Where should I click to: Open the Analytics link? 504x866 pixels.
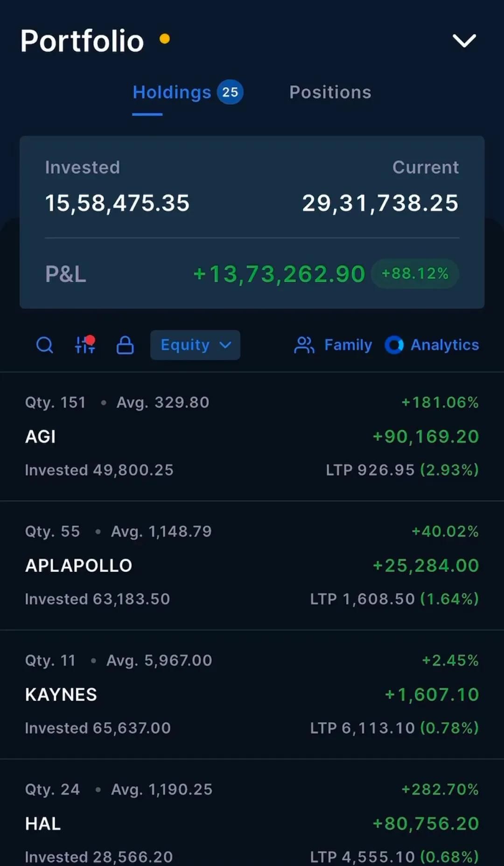(x=445, y=345)
